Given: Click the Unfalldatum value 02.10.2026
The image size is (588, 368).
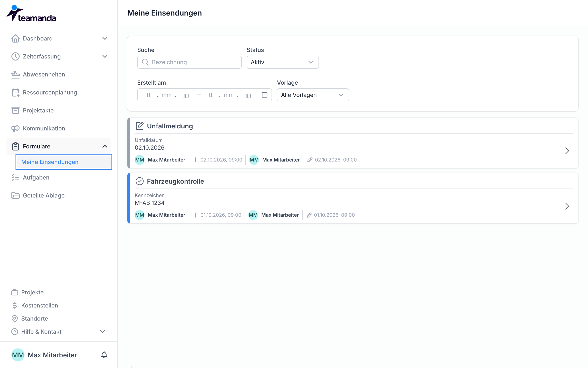Looking at the screenshot, I should pyautogui.click(x=150, y=147).
